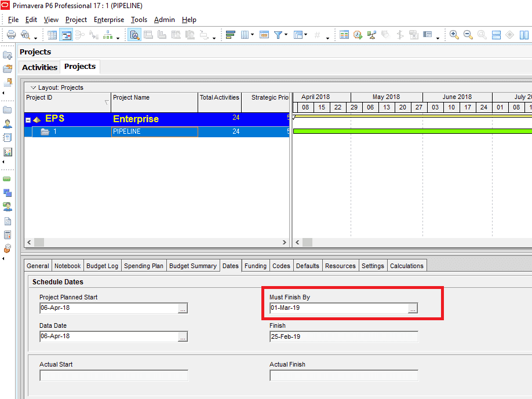
Task: Open the Timescale icon in the toolbar
Action: click(x=264, y=35)
